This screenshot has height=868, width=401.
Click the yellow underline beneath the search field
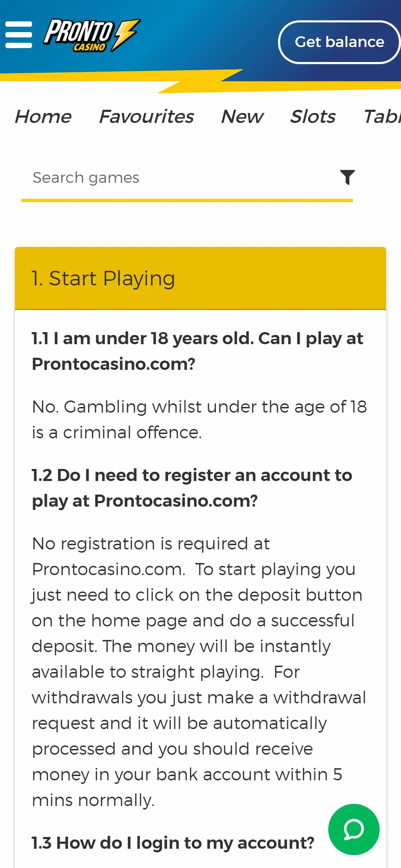coord(187,201)
